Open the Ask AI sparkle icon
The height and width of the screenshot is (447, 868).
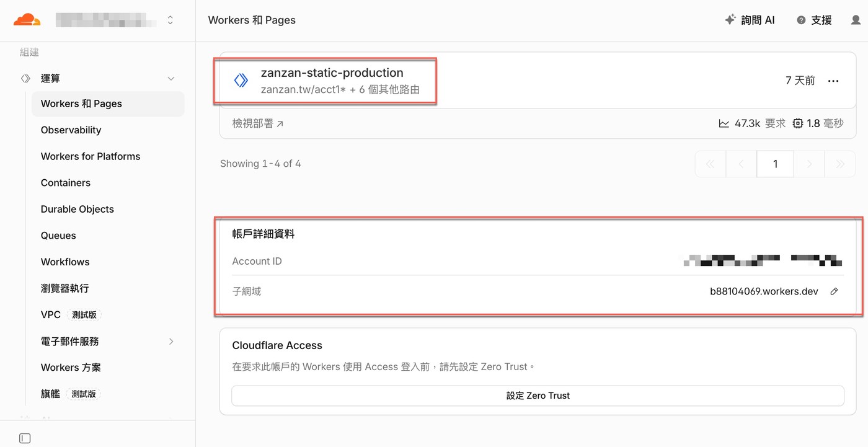(730, 20)
